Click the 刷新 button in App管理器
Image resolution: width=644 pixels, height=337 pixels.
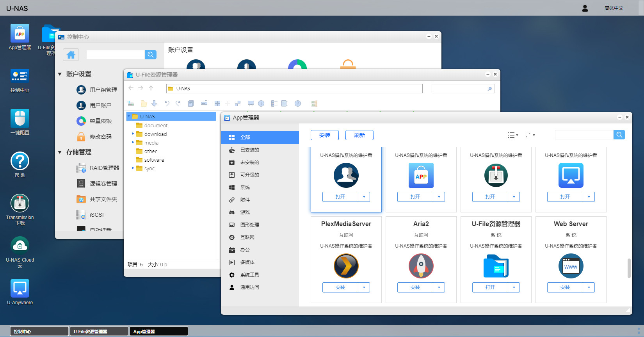coord(359,135)
